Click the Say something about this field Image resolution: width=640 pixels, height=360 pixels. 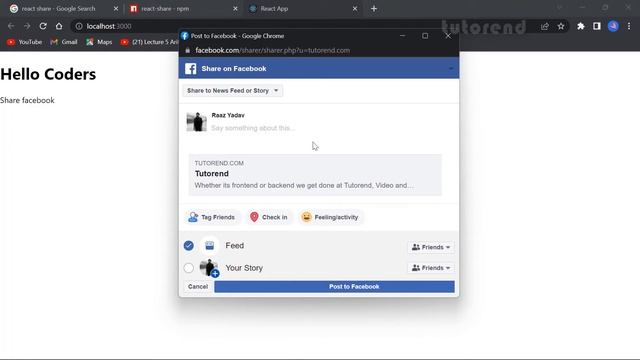[253, 128]
